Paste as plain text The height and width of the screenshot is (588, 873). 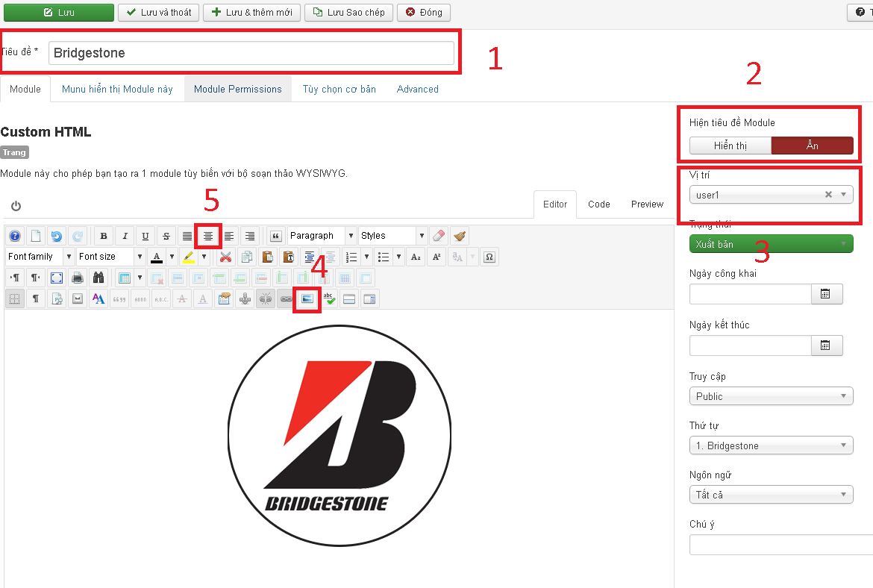[x=289, y=257]
